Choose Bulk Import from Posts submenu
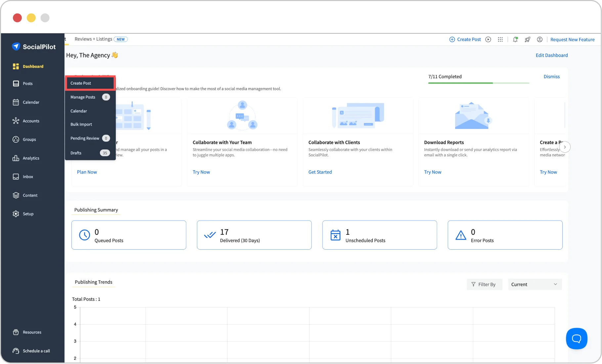 coord(81,124)
